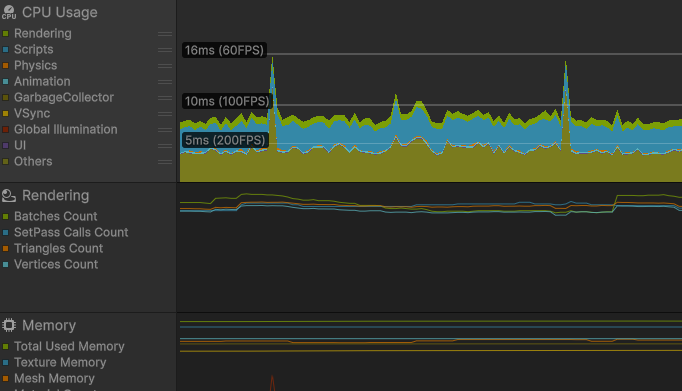682x391 pixels.
Task: Click the Batches Count label
Action: (55, 217)
